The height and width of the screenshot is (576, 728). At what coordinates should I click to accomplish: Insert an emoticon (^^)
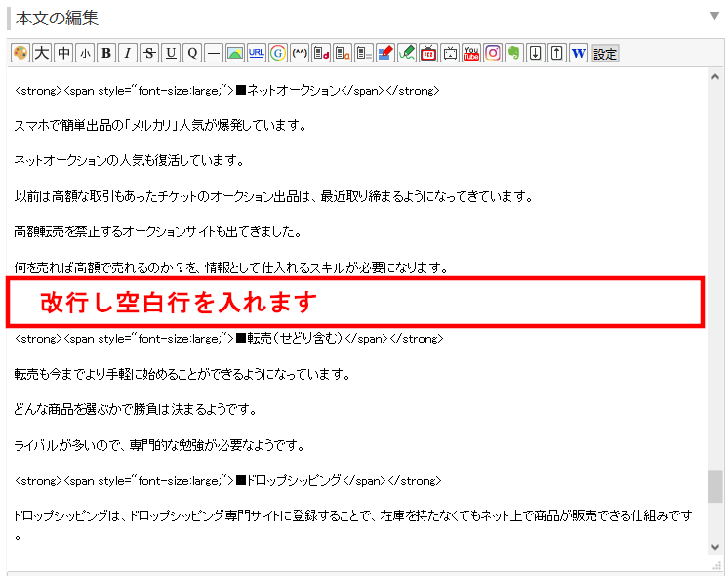[x=300, y=53]
